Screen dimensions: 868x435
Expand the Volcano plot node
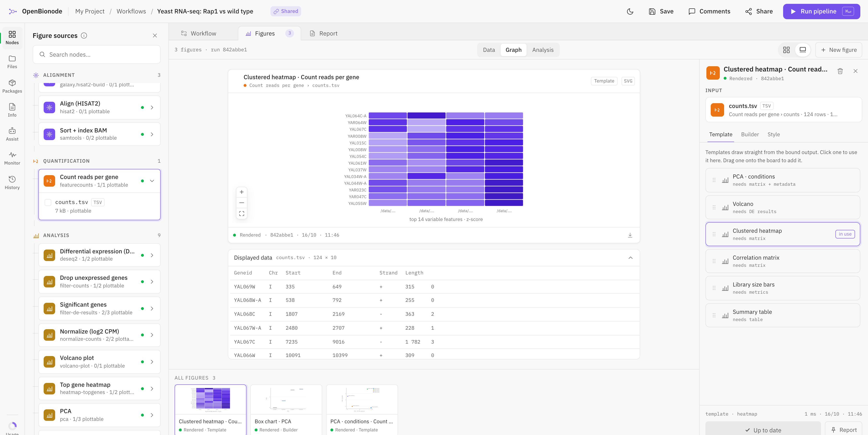152,362
